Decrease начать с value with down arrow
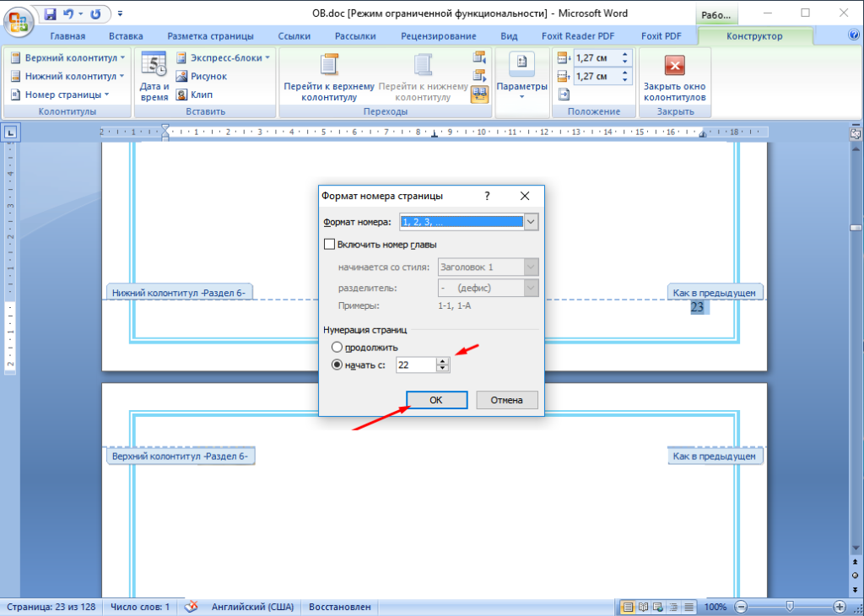Image resolution: width=864 pixels, height=616 pixels. pos(443,368)
